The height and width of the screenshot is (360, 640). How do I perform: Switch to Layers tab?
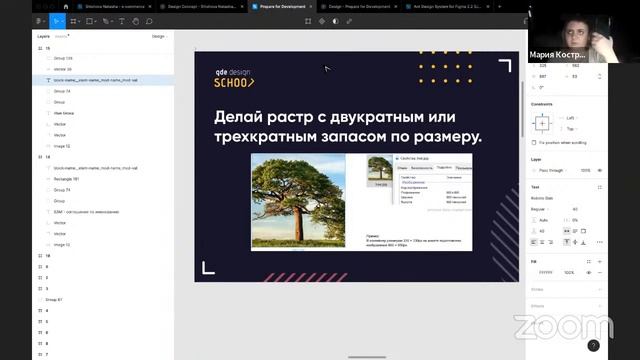43,36
